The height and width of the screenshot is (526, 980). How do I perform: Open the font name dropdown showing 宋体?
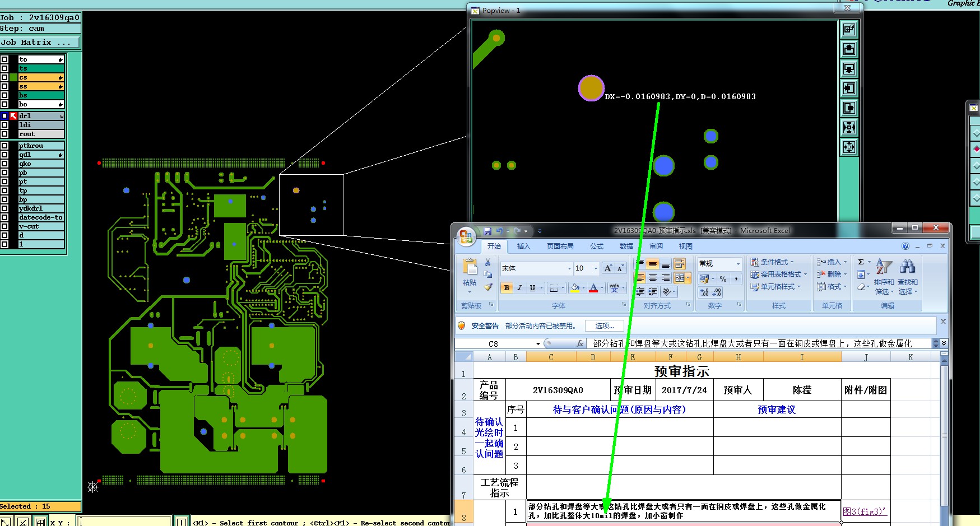[x=569, y=268]
